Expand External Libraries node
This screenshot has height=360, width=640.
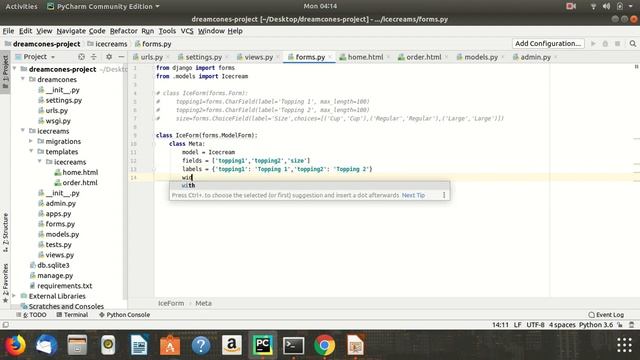coord(15,296)
